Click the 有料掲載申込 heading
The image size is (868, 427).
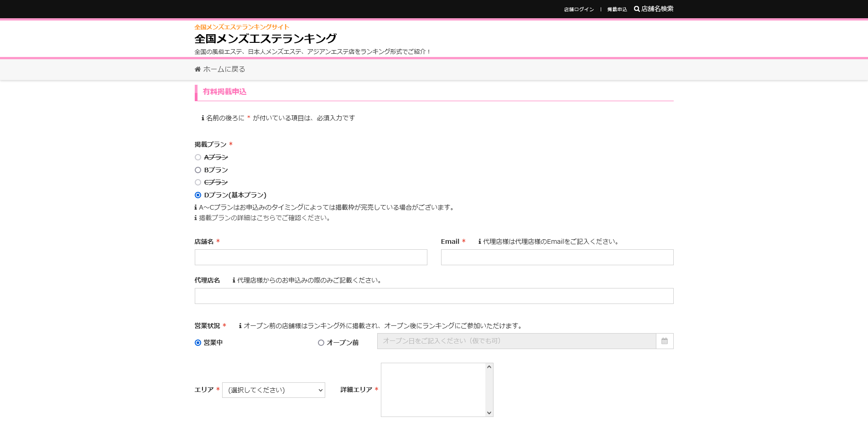click(x=224, y=92)
